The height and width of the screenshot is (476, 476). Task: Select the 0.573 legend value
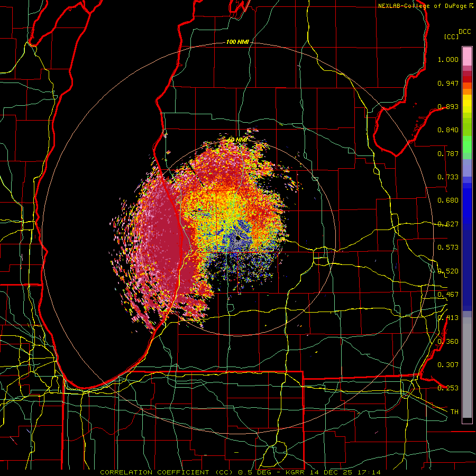(448, 248)
